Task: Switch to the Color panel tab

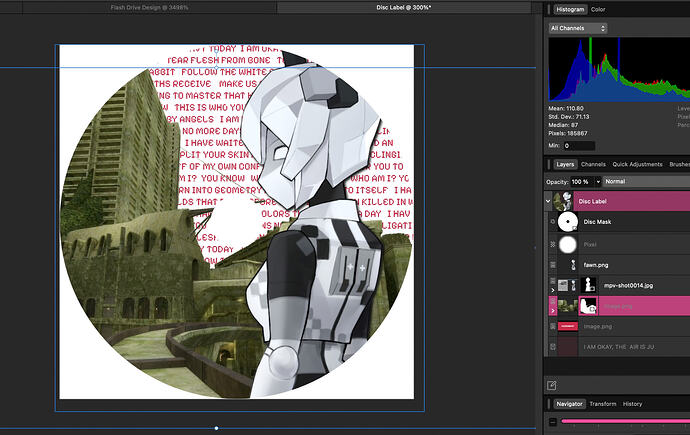Action: coord(598,9)
